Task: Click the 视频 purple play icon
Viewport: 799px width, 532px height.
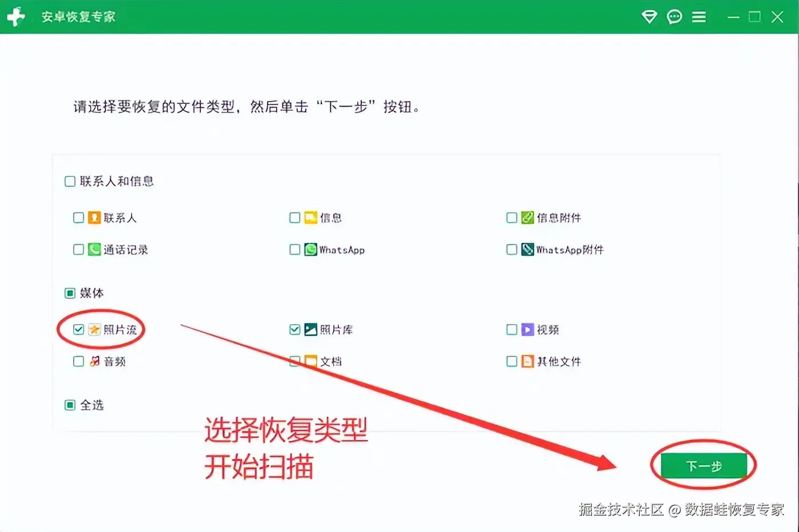Action: pyautogui.click(x=527, y=329)
